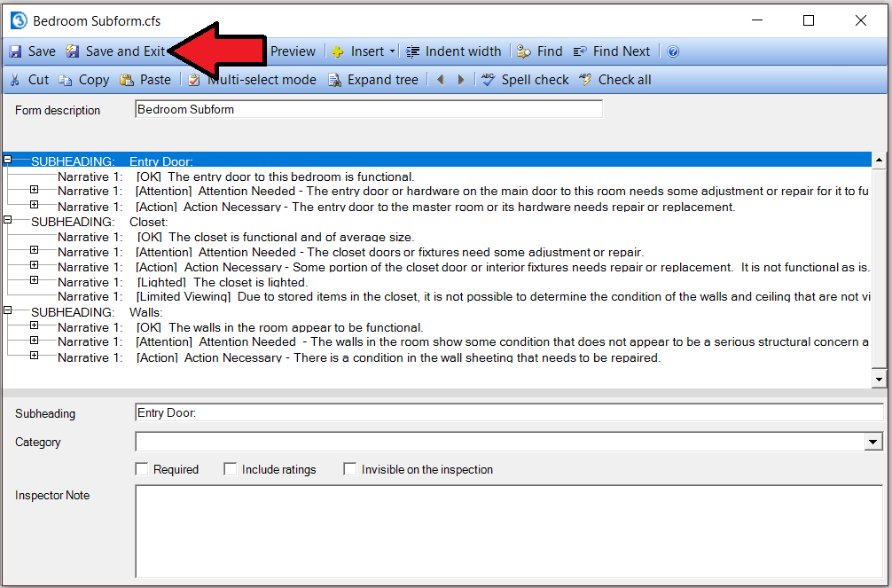This screenshot has height=588, width=892.
Task: Click the Expand tree icon
Action: point(335,80)
